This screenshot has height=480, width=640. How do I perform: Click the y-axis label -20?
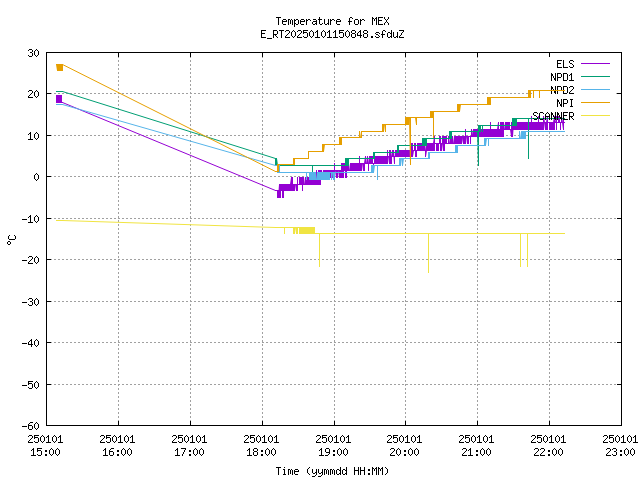[x=31, y=260]
